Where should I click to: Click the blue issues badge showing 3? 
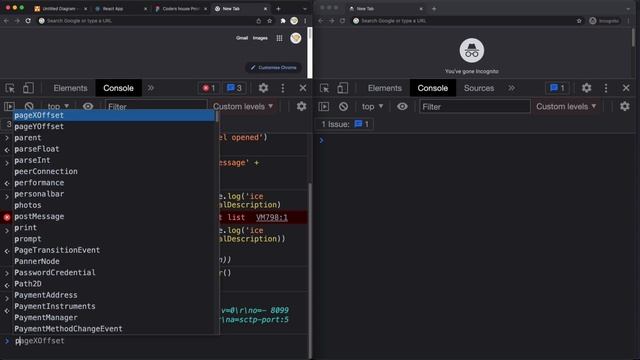pyautogui.click(x=234, y=88)
